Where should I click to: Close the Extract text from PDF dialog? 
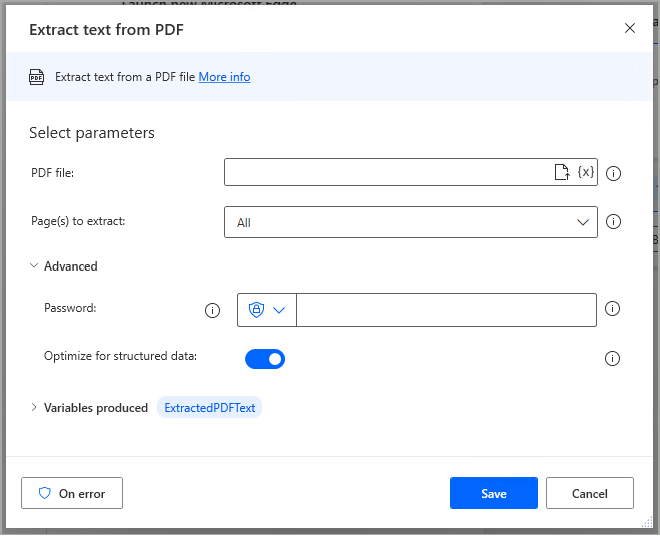(x=630, y=28)
